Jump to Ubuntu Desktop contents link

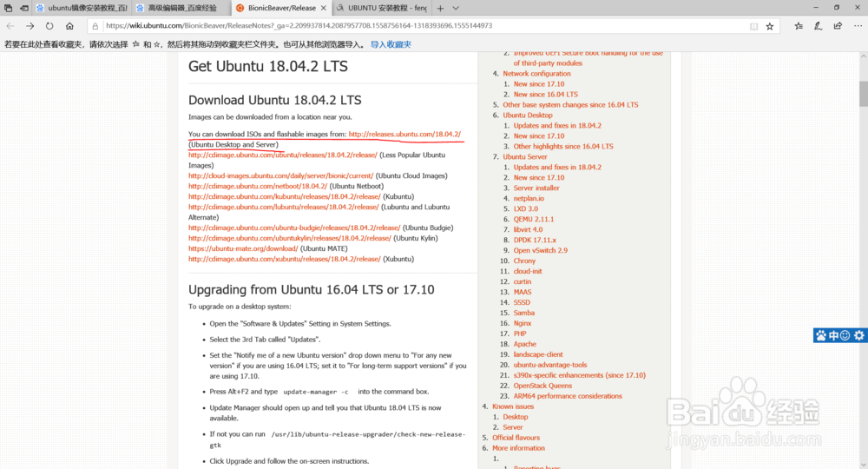528,116
